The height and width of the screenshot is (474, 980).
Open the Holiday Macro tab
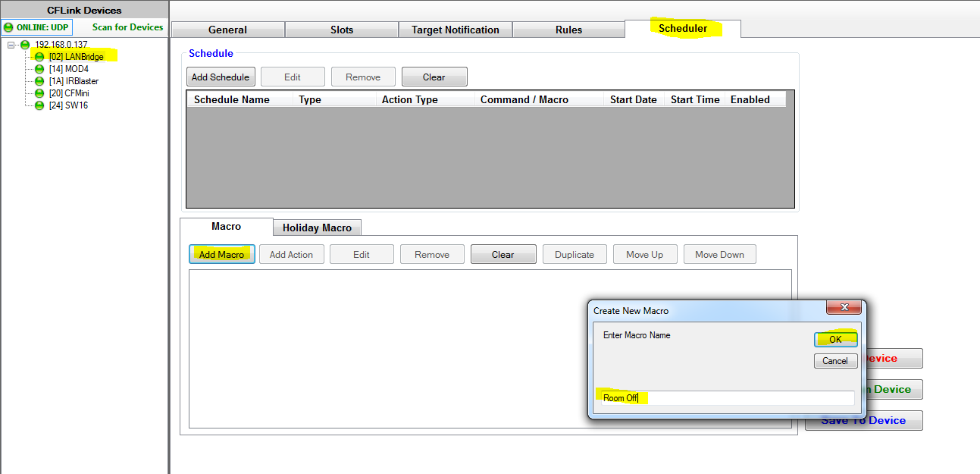tap(317, 228)
